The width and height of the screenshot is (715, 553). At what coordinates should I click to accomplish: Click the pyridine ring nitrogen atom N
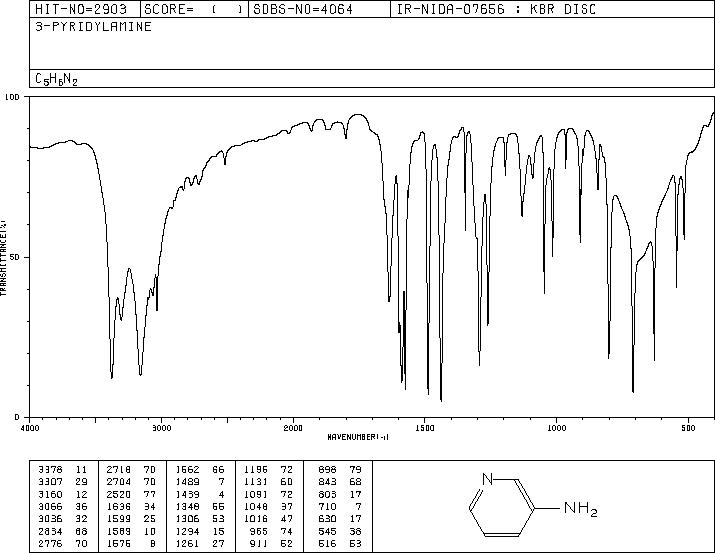click(x=487, y=479)
